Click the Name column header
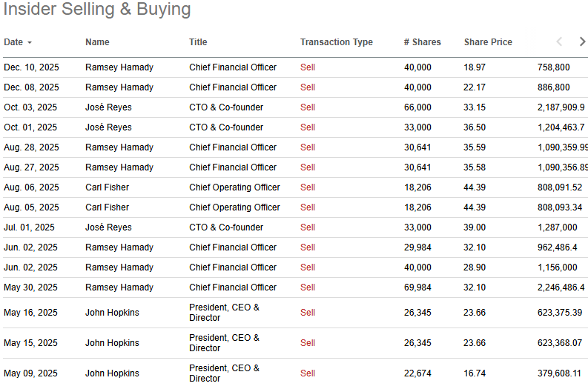Image resolution: width=588 pixels, height=389 pixels. pos(97,42)
